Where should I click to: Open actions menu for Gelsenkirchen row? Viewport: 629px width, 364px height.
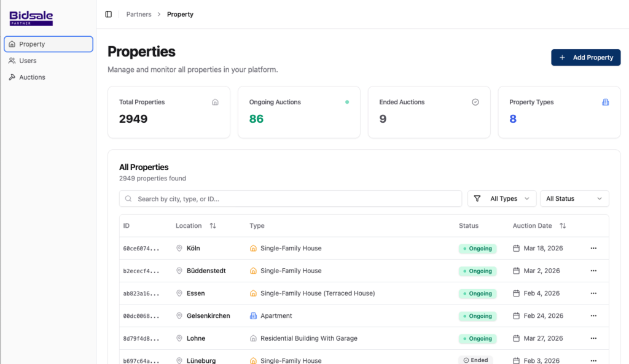pos(593,316)
